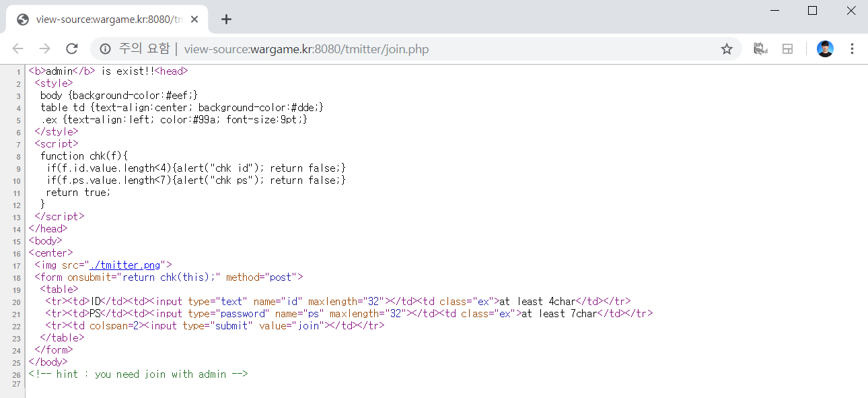Click 'return true;' line

(78, 192)
